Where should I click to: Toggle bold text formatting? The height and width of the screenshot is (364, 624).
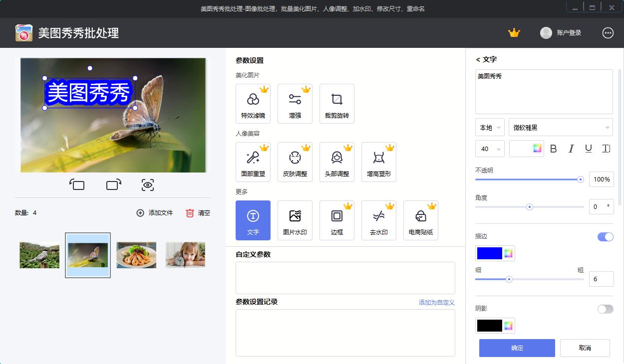point(553,149)
